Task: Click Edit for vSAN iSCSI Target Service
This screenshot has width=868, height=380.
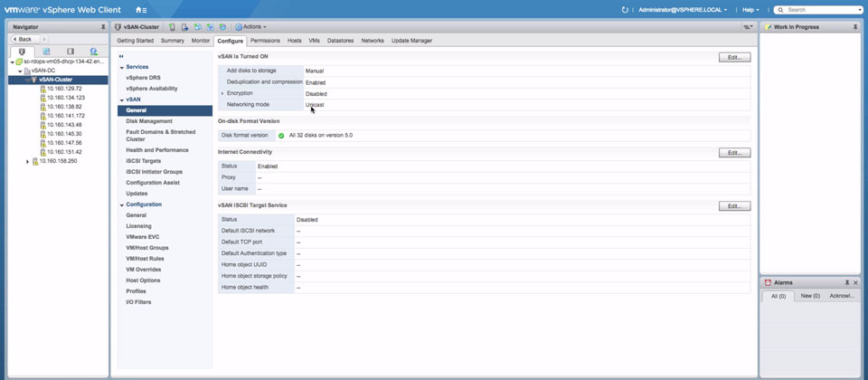Action: [x=733, y=206]
